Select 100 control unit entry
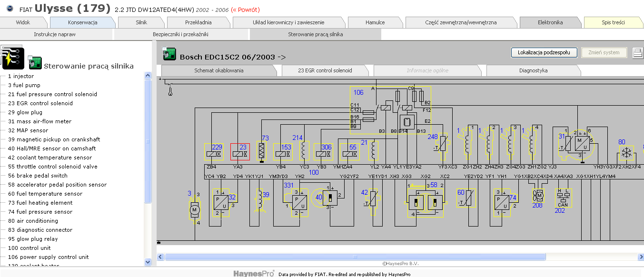This screenshot has height=277, width=644. coord(29,248)
